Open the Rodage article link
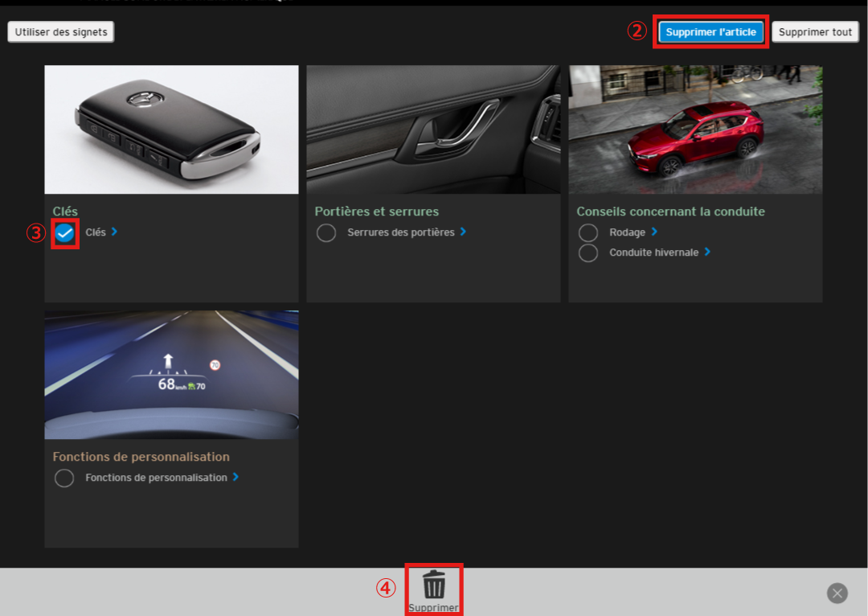The image size is (868, 616). pyautogui.click(x=627, y=232)
